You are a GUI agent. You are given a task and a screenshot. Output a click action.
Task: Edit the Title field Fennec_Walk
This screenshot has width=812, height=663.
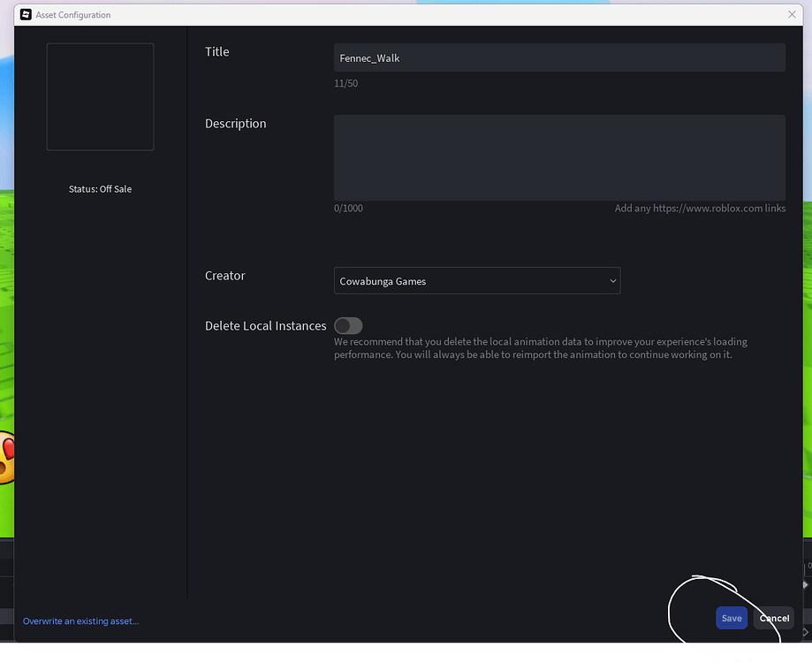point(559,57)
